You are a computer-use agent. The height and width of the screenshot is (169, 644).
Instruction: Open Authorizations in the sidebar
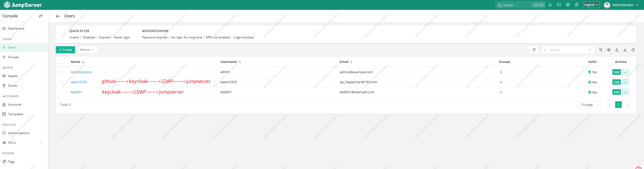(19, 133)
